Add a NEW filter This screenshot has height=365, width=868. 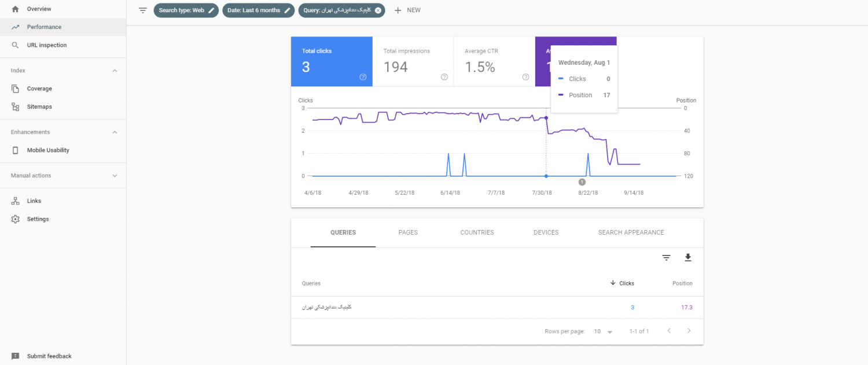(407, 10)
